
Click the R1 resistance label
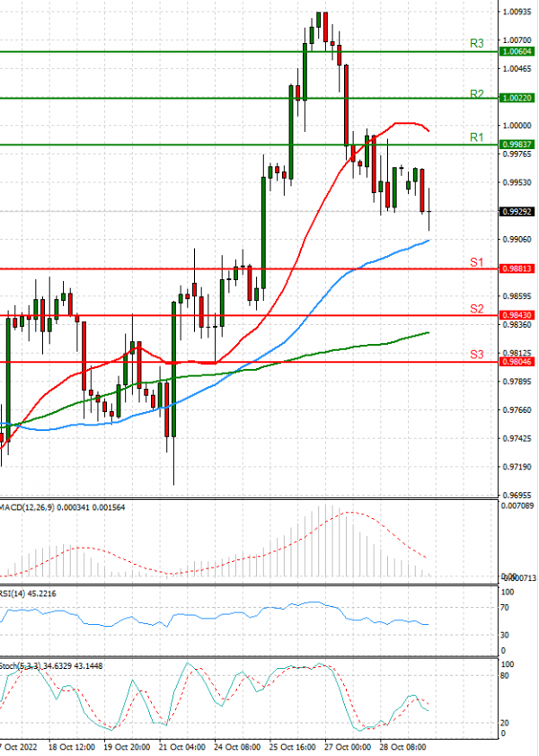(x=476, y=137)
